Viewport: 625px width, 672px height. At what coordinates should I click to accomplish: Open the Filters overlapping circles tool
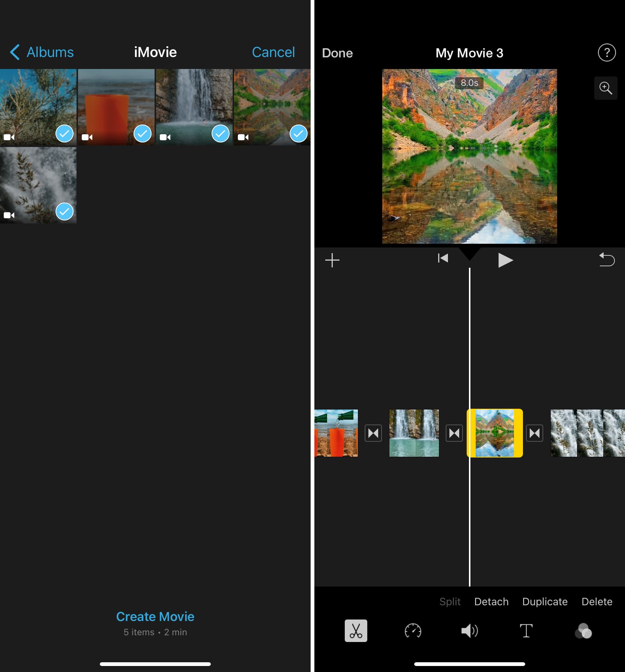[x=583, y=631]
